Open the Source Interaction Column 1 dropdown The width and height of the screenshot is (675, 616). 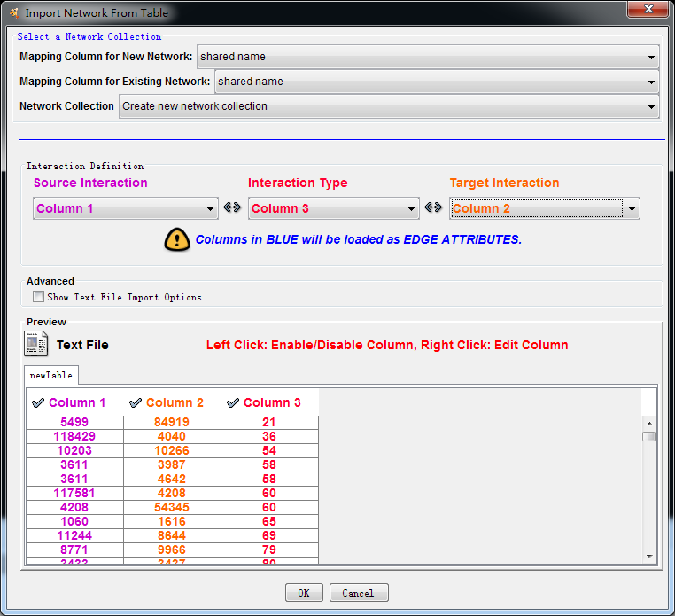(126, 208)
